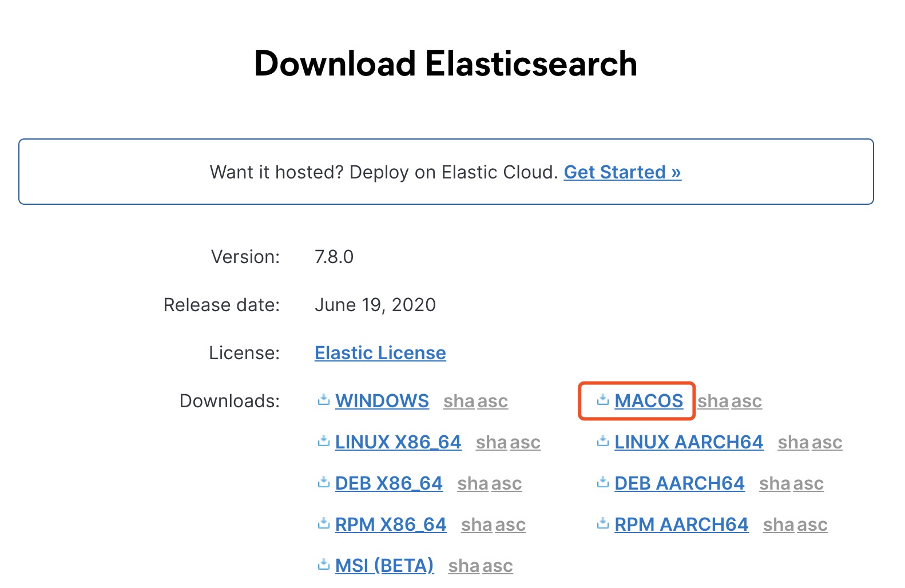Click the download icon beside DEB X86_64
Image resolution: width=905 pixels, height=588 pixels.
coord(324,483)
